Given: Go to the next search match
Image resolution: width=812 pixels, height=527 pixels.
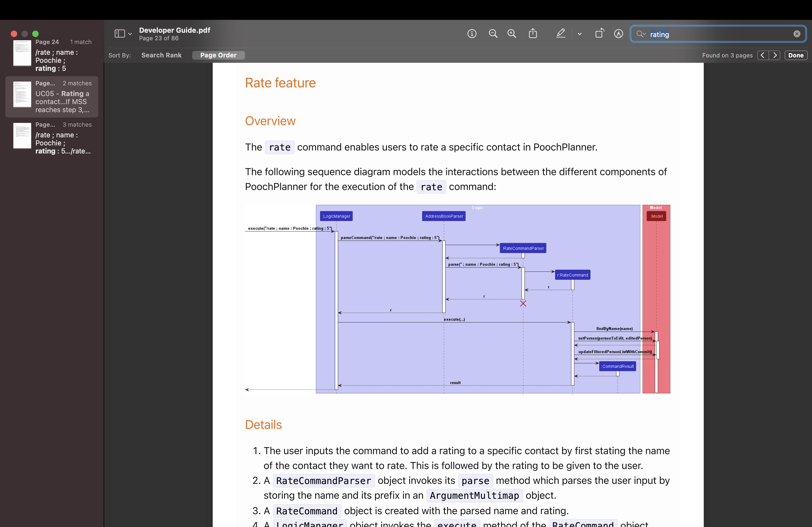Looking at the screenshot, I should point(775,55).
